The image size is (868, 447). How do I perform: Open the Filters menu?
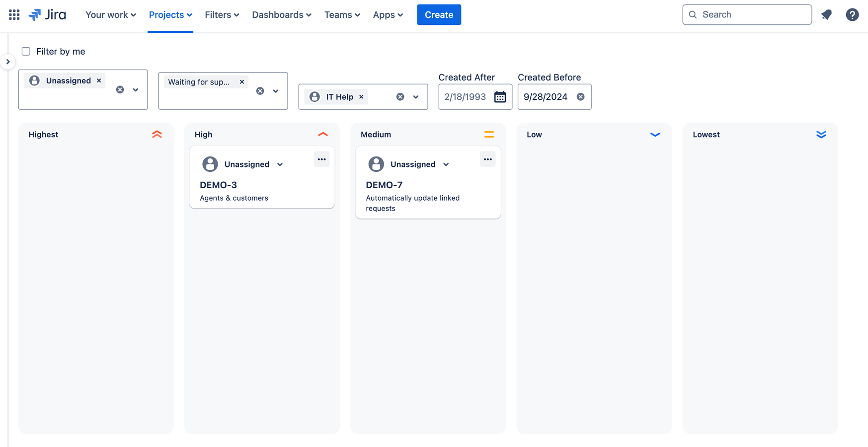click(x=222, y=15)
